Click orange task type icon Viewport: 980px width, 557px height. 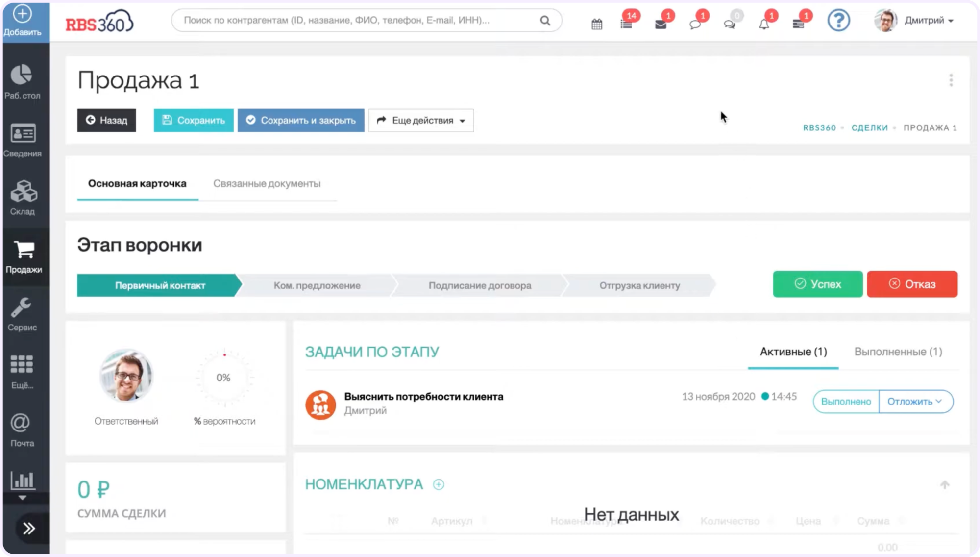(x=320, y=405)
